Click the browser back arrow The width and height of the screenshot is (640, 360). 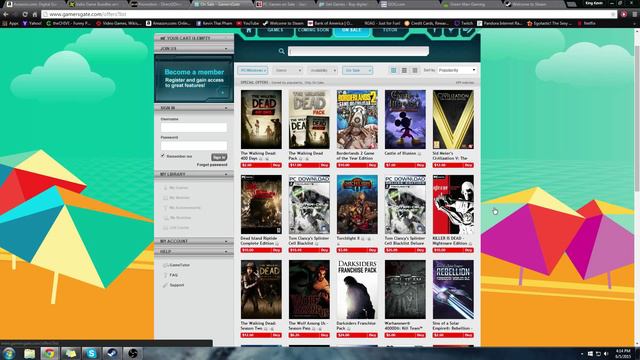(6, 14)
